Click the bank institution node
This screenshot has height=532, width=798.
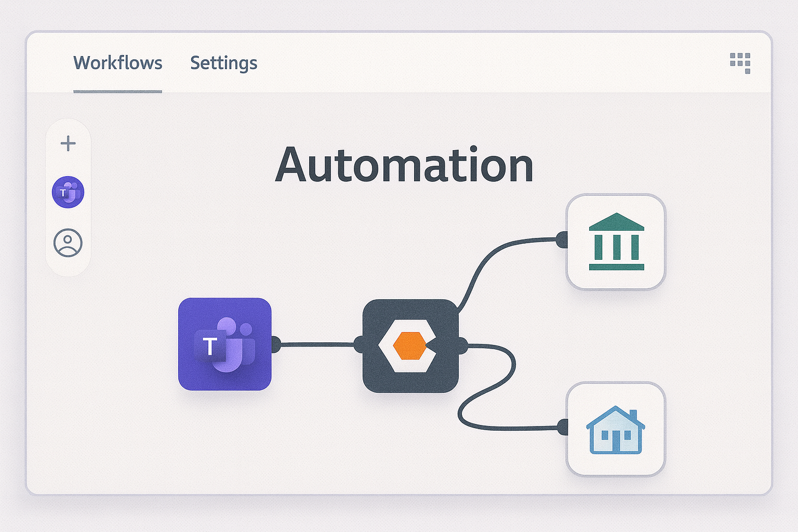pyautogui.click(x=616, y=241)
